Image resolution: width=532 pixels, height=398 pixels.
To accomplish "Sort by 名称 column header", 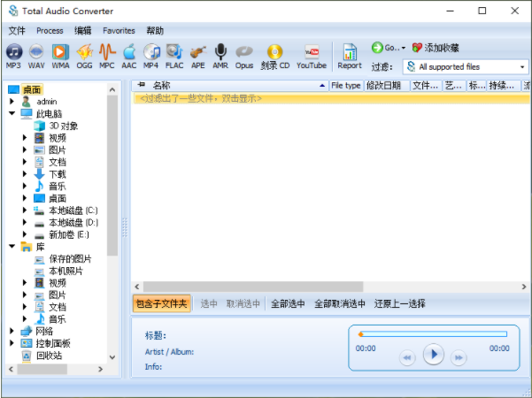I will [x=231, y=86].
